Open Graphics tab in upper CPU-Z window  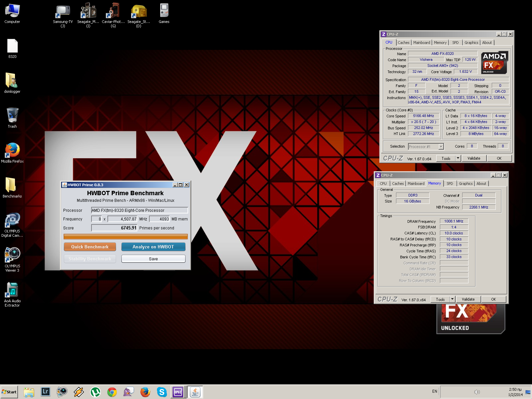[x=471, y=43]
